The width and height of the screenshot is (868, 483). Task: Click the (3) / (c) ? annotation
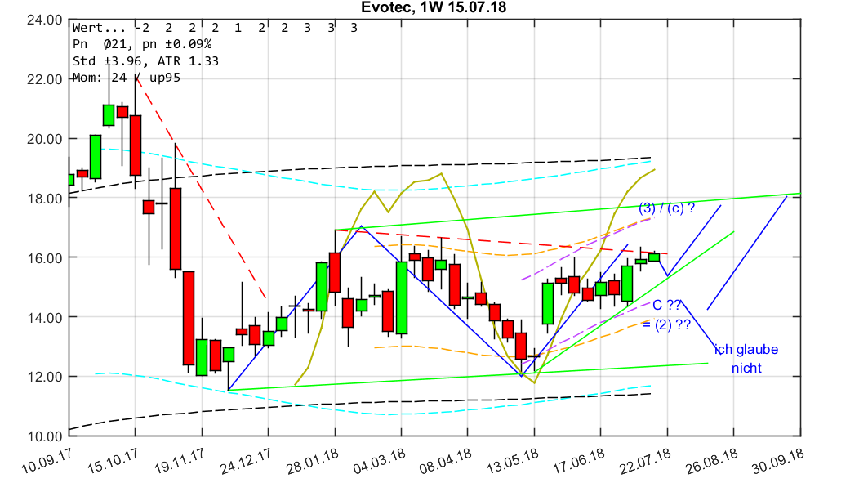point(666,208)
